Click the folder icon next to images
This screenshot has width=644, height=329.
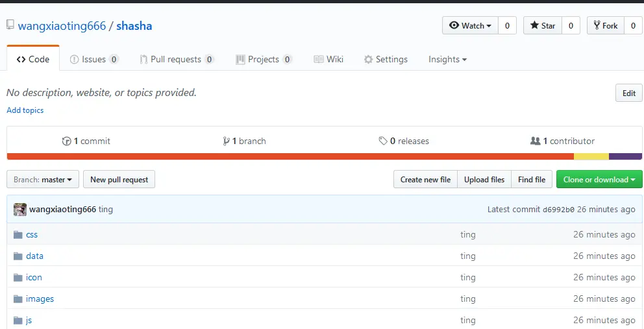click(18, 299)
